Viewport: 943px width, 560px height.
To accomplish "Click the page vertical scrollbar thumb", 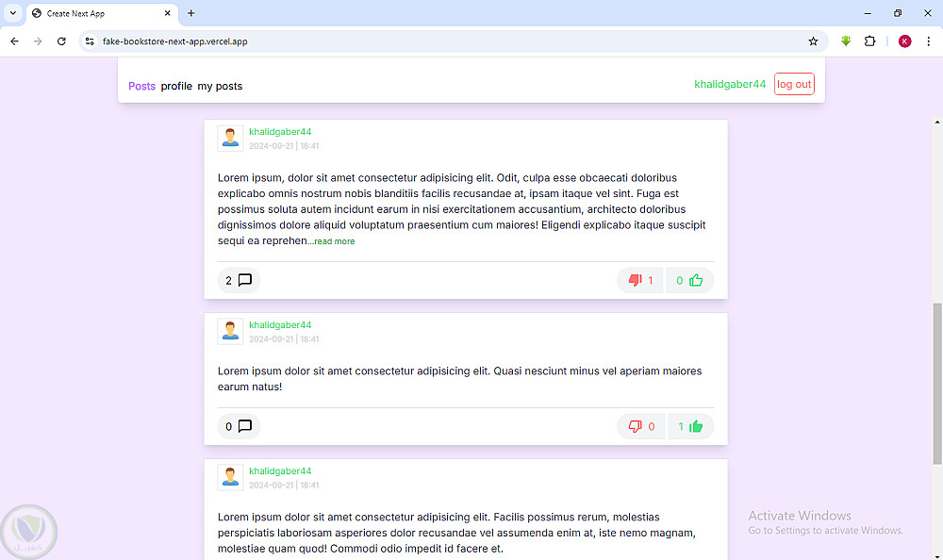I will (x=937, y=384).
